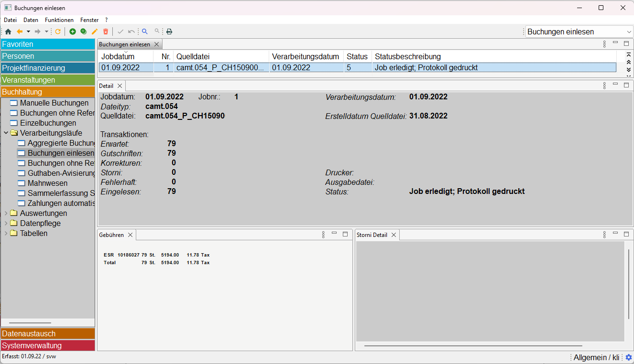Click the orange back arrow
Screen dimensions: 634x364
pos(20,32)
